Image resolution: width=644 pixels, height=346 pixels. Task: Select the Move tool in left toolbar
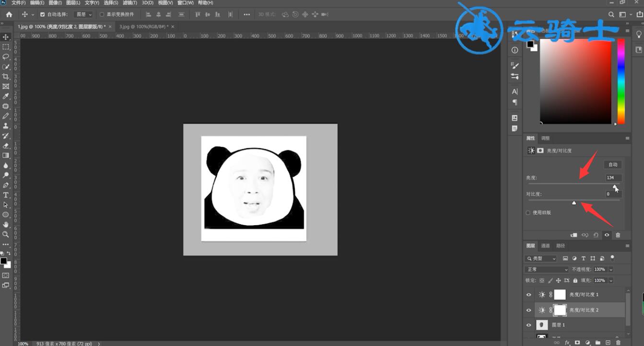click(6, 37)
